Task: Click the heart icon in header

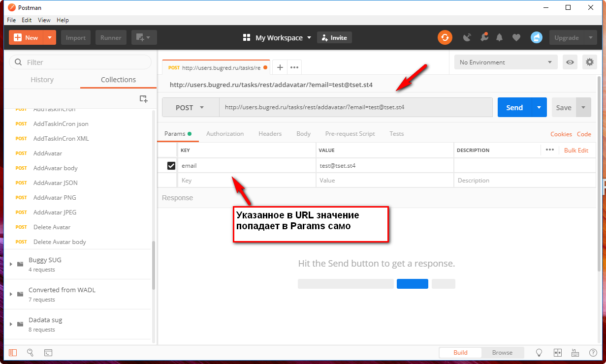Action: click(516, 37)
